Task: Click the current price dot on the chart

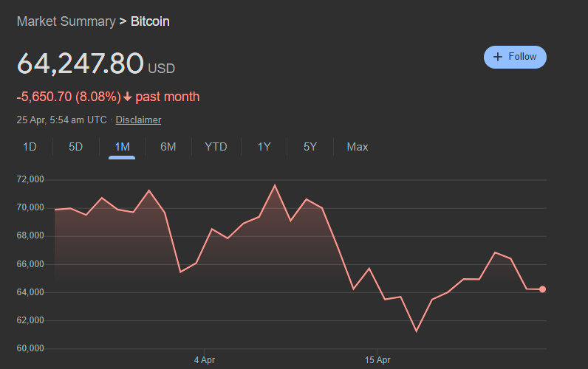Action: tap(542, 289)
